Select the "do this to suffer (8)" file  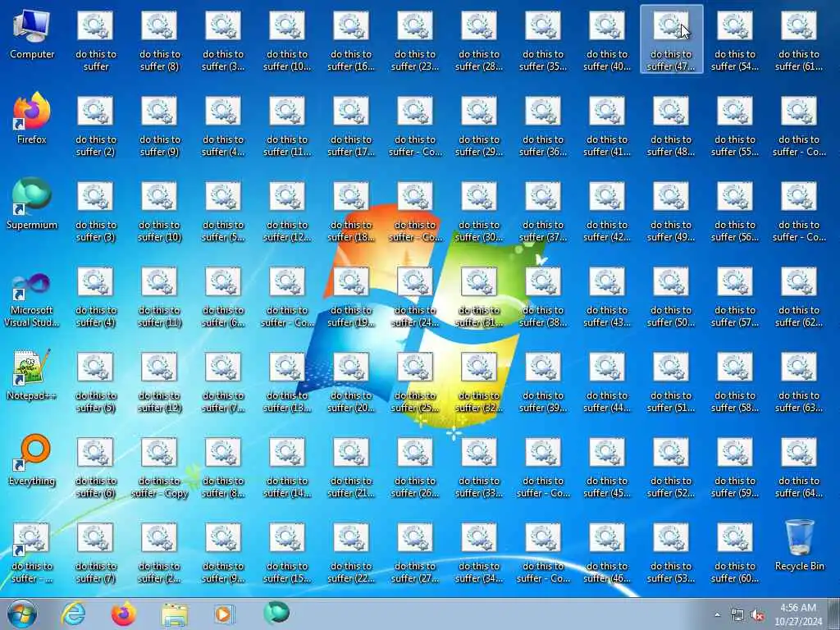[160, 41]
